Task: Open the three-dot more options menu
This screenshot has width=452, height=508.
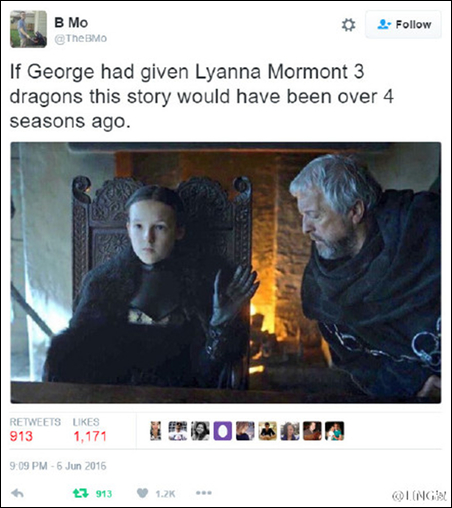Action: [204, 493]
